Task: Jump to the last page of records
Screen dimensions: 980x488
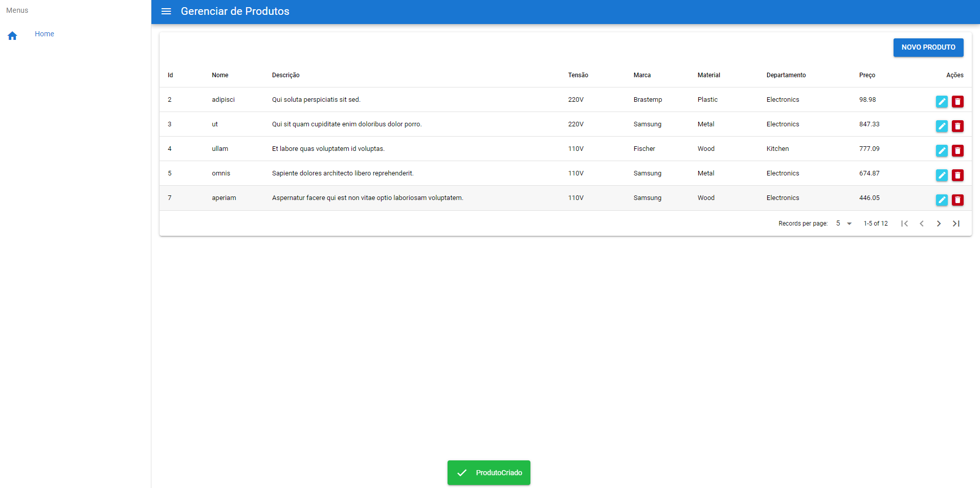Action: click(x=956, y=223)
